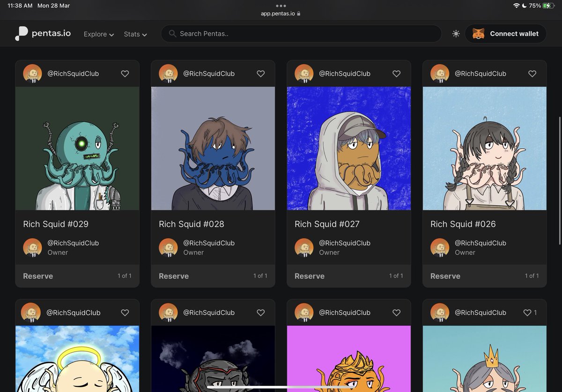Toggle heart on the dark armored squid card
Screen dimensions: 562x392
pyautogui.click(x=261, y=312)
